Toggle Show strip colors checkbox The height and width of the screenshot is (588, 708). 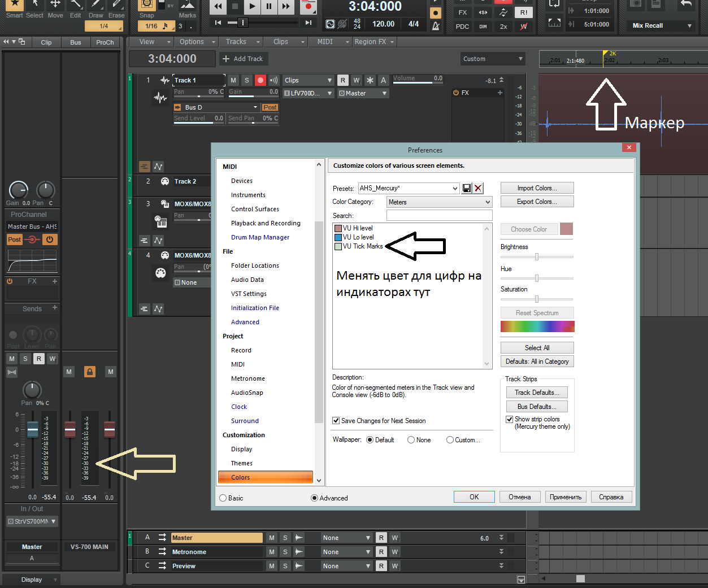click(509, 419)
